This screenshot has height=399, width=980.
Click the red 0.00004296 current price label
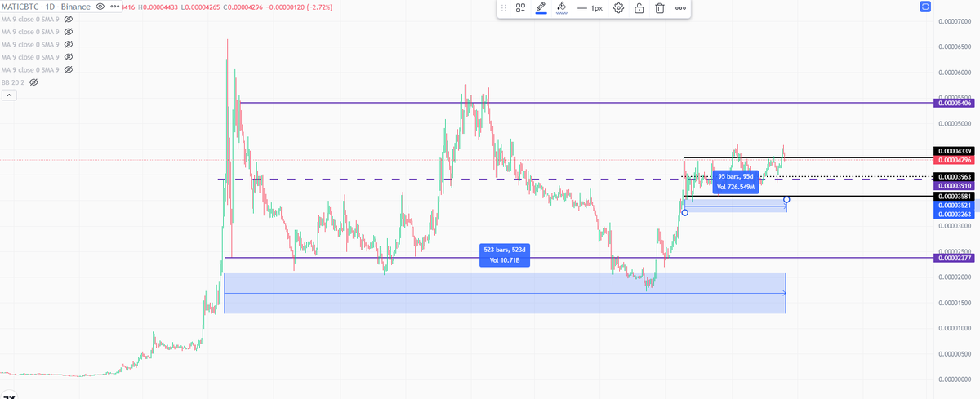(955, 160)
